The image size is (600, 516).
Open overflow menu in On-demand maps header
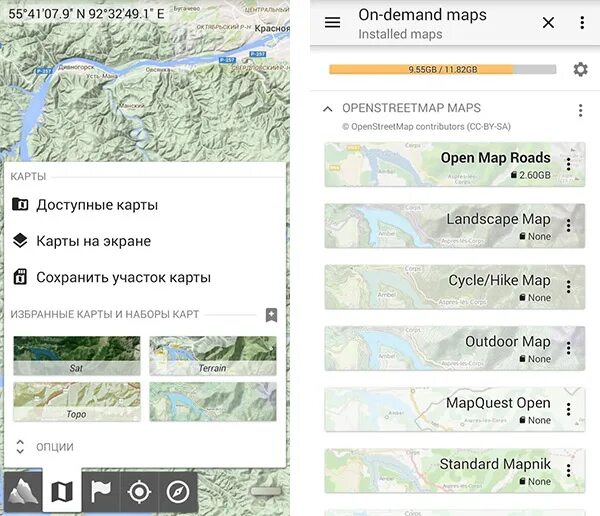pos(582,23)
